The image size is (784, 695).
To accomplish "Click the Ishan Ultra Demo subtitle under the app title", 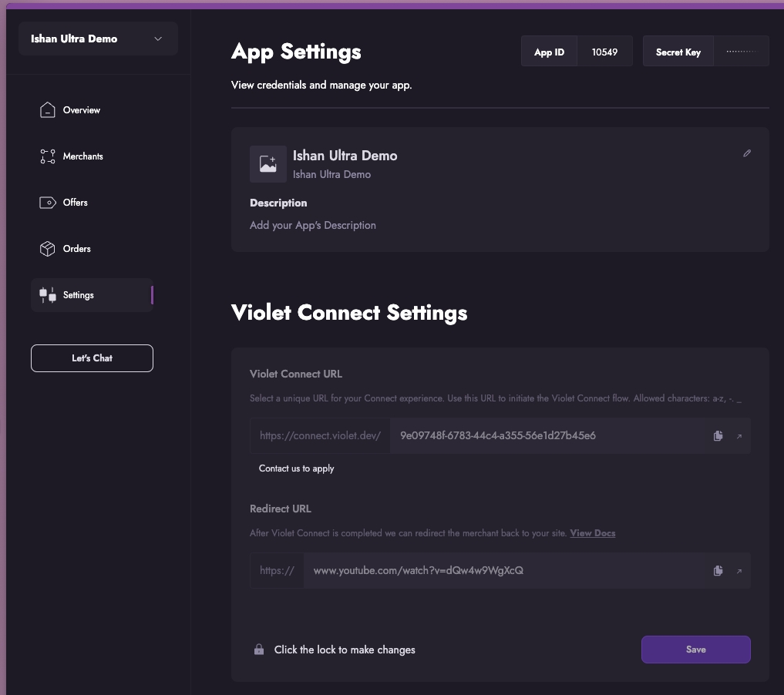I will point(332,174).
